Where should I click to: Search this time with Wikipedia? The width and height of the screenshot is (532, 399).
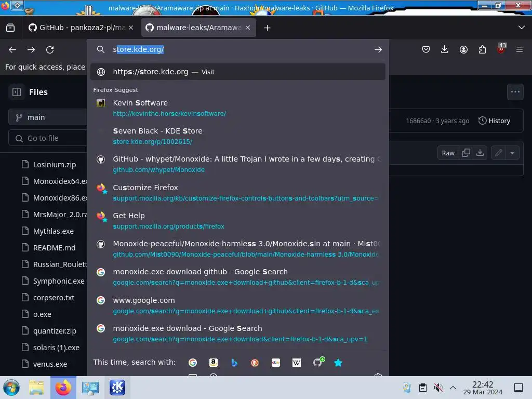[x=297, y=363]
